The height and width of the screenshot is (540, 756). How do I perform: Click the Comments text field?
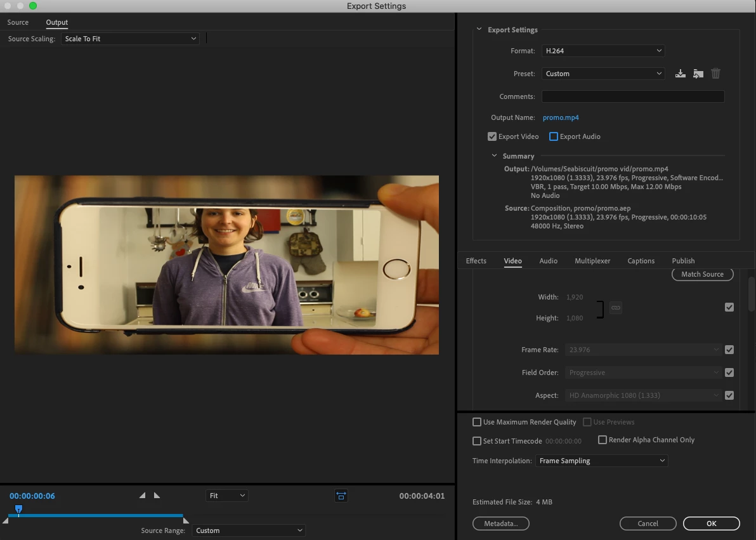click(632, 96)
